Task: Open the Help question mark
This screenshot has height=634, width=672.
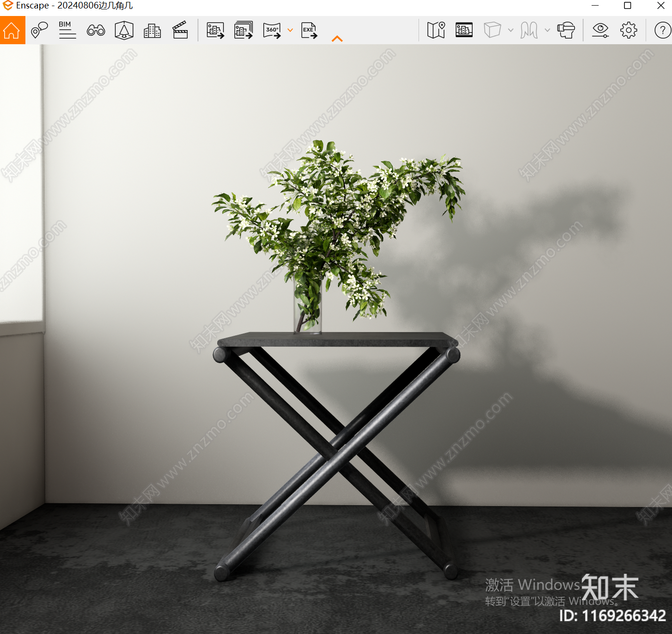Action: click(x=663, y=31)
